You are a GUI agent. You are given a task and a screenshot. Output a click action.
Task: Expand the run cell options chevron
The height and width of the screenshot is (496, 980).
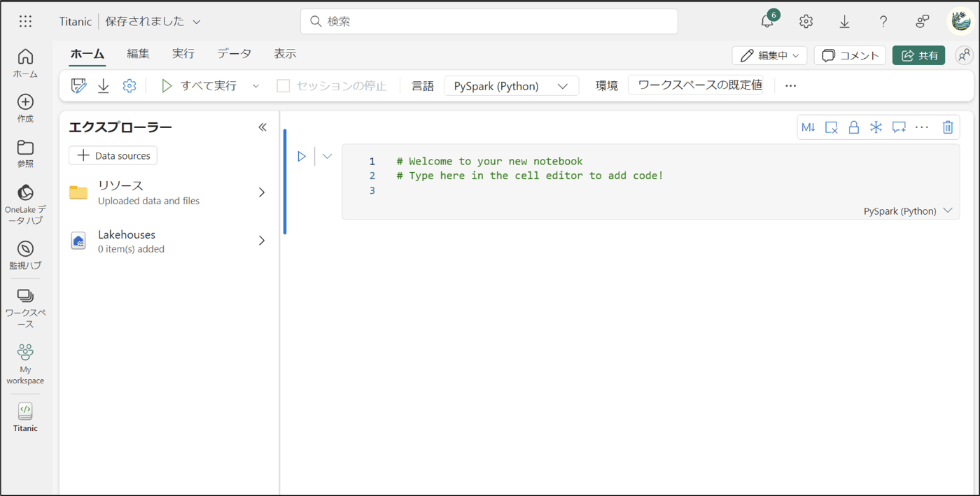(x=327, y=156)
